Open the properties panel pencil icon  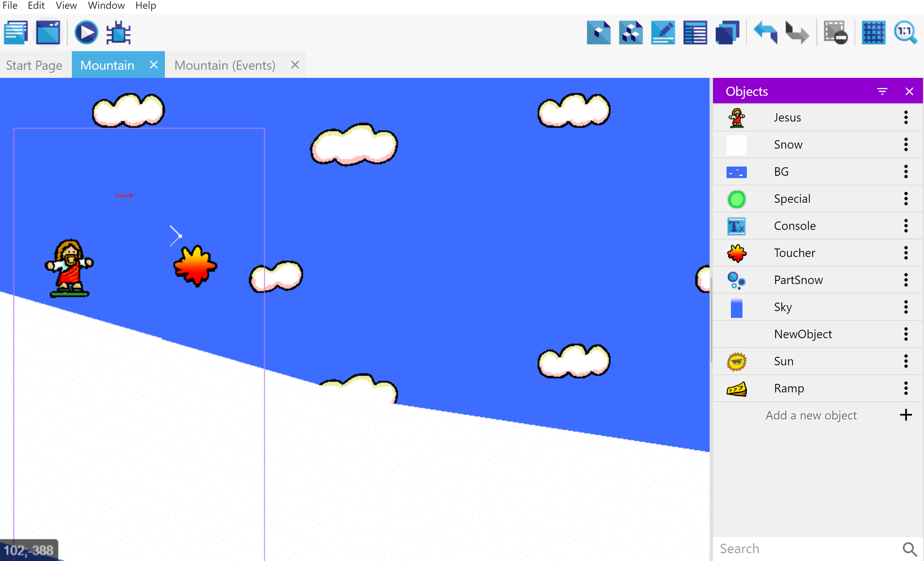(x=663, y=33)
